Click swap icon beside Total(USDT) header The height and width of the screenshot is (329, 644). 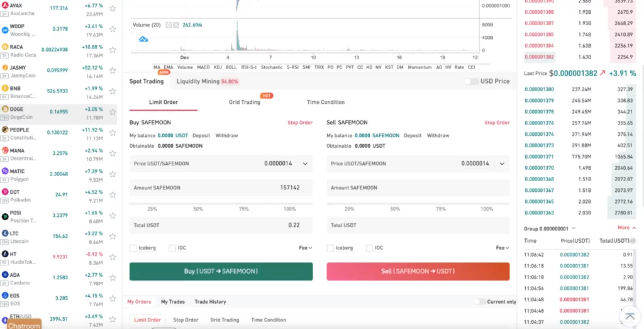point(633,241)
